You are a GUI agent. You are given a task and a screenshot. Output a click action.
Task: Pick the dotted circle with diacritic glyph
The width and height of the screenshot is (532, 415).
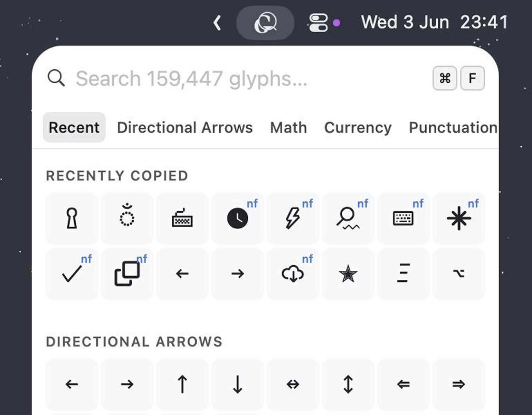[127, 218]
